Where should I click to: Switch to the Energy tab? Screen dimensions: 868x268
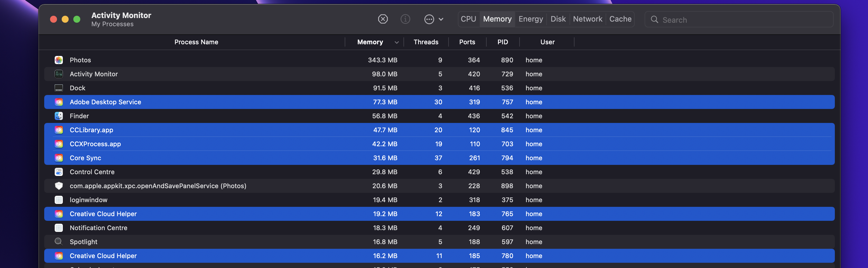click(531, 19)
